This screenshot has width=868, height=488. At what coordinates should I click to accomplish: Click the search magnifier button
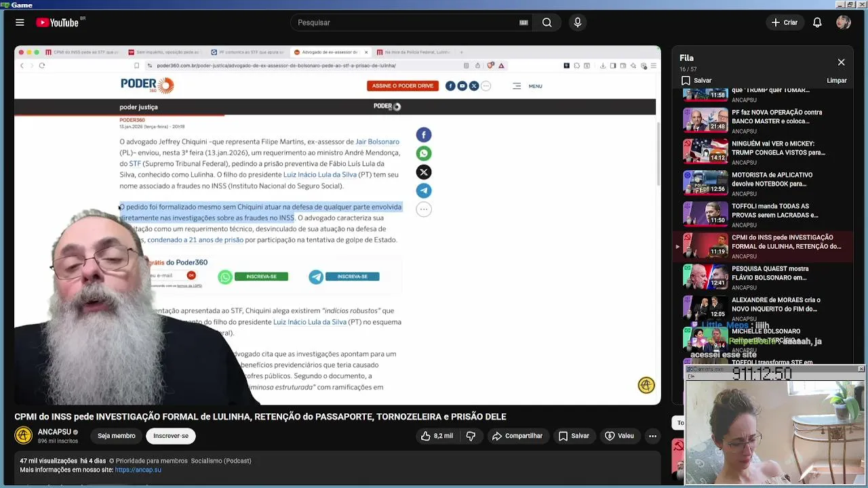[x=547, y=22]
